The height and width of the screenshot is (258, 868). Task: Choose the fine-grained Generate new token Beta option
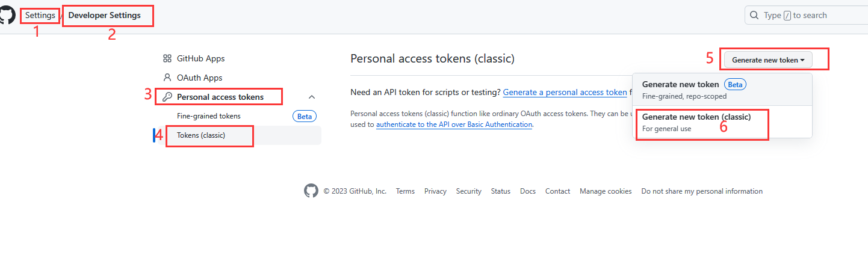pos(680,85)
